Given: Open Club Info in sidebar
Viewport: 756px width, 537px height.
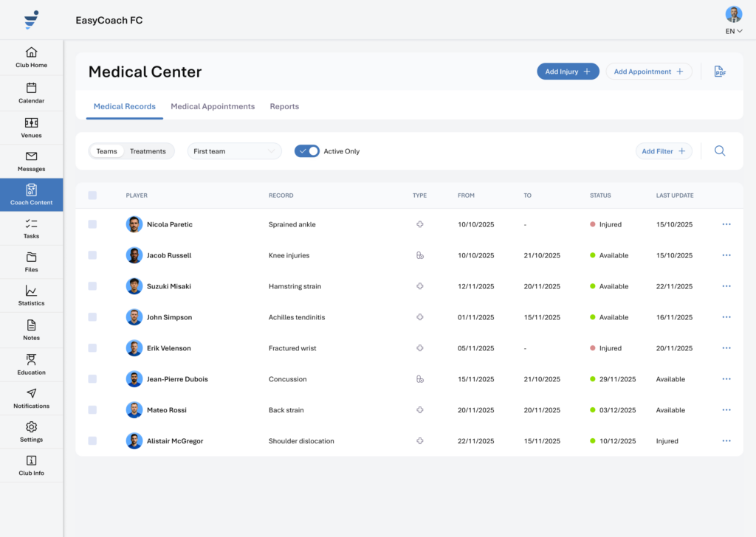Looking at the screenshot, I should 31,465.
